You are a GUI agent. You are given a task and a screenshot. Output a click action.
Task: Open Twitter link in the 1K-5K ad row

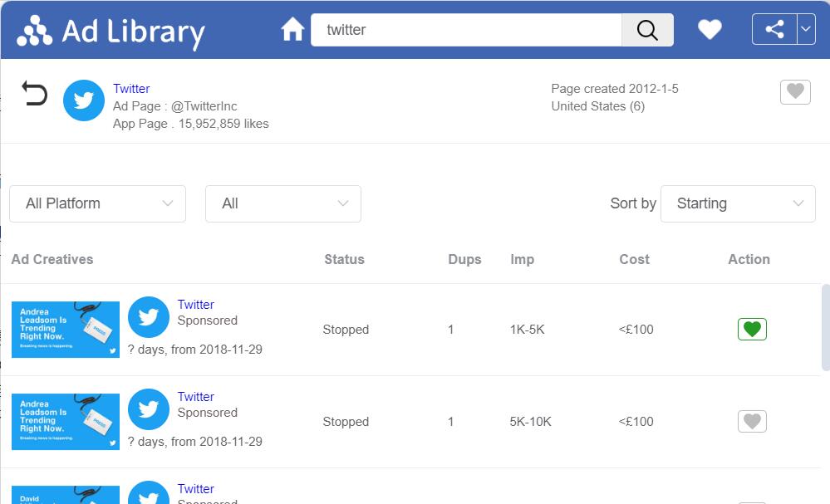[196, 305]
